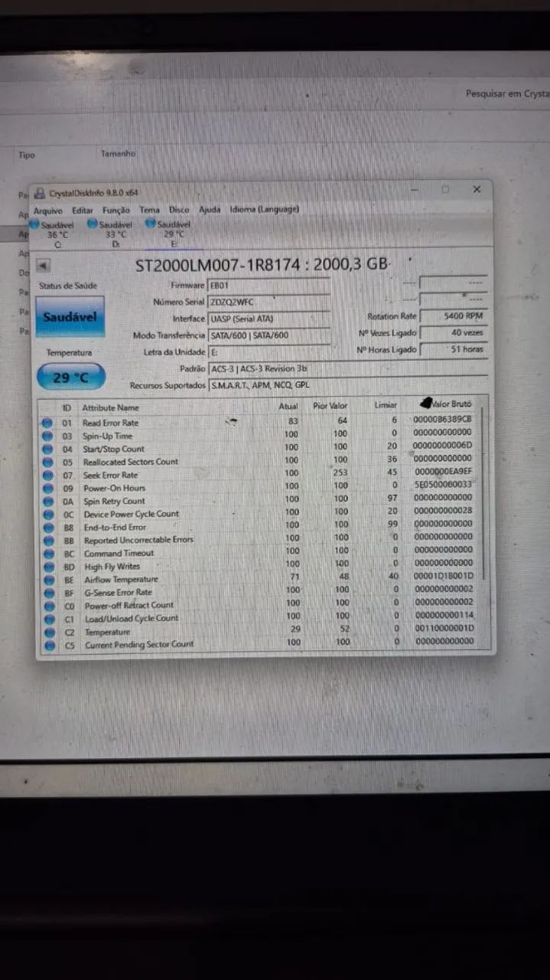Click the previous disk arrow button
The width and height of the screenshot is (550, 980).
(x=43, y=266)
